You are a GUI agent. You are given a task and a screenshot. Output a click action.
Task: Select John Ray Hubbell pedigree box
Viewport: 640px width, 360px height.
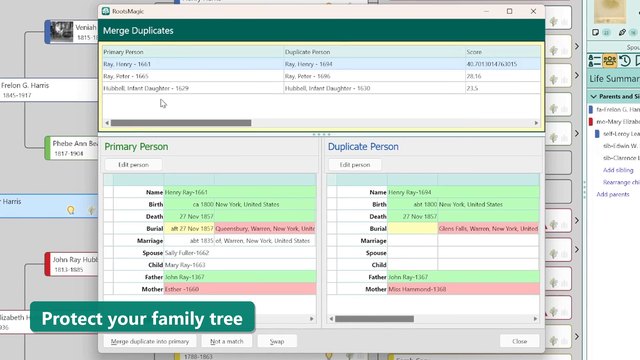(x=71, y=264)
